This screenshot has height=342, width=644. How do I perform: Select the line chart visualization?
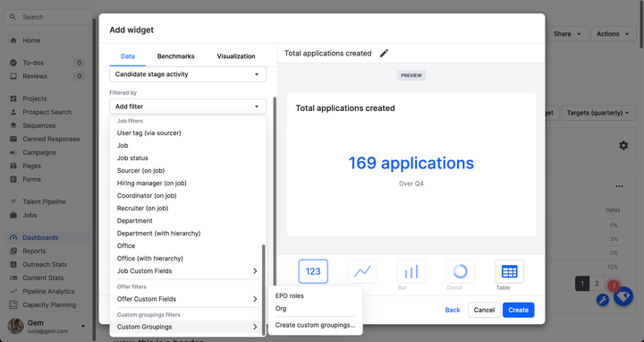pos(362,271)
